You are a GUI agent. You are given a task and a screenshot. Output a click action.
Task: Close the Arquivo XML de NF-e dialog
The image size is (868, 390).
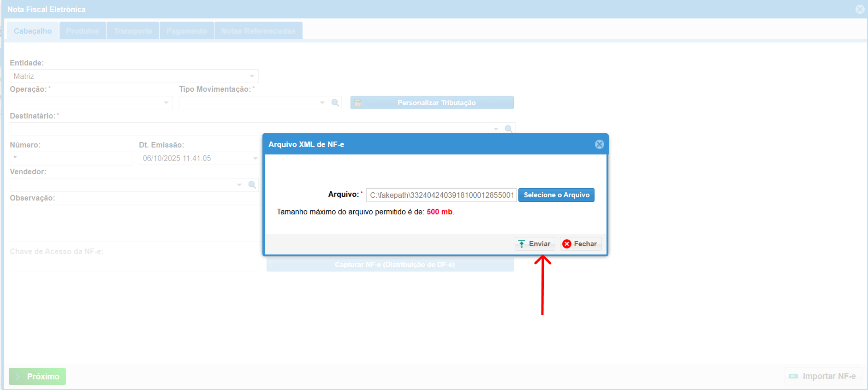[x=599, y=144]
